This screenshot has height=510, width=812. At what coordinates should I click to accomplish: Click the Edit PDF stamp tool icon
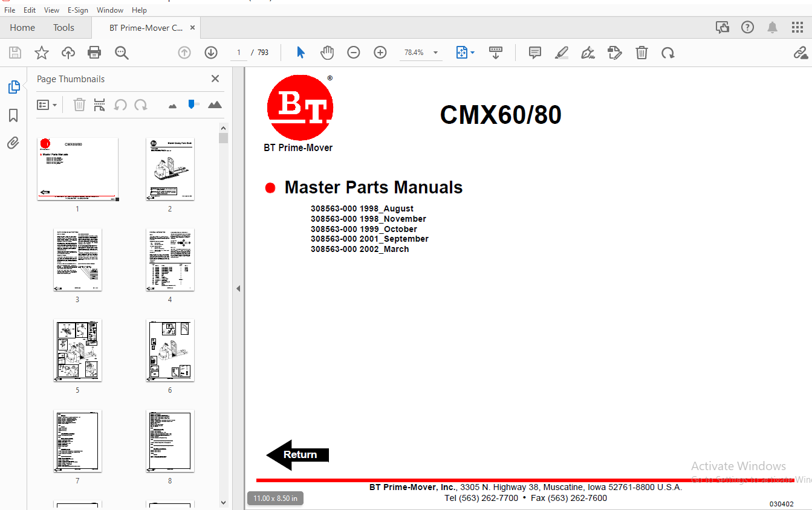tap(615, 53)
